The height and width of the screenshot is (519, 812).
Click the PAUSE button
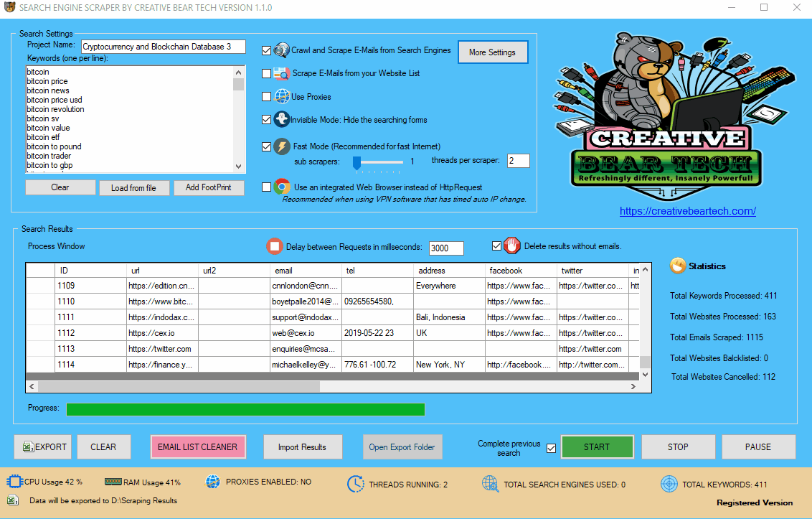759,447
